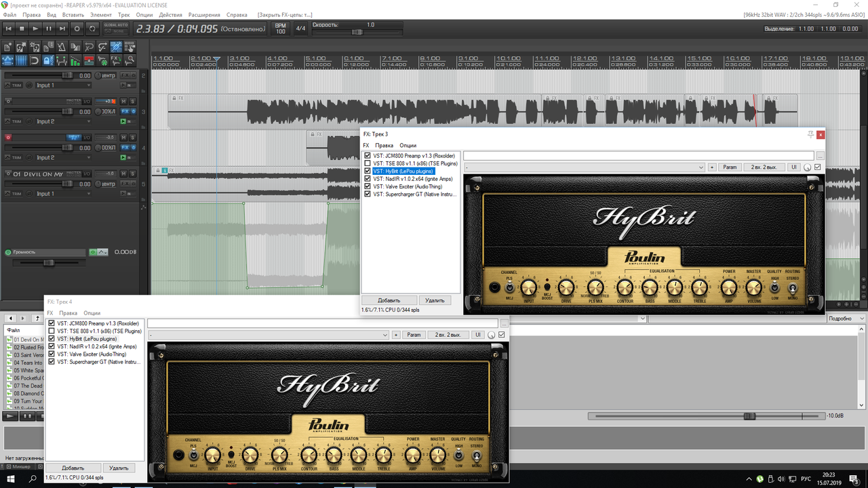Toggle the highlighted item grouping toolbar icon
Image resolution: width=868 pixels, height=488 pixels.
(116, 47)
